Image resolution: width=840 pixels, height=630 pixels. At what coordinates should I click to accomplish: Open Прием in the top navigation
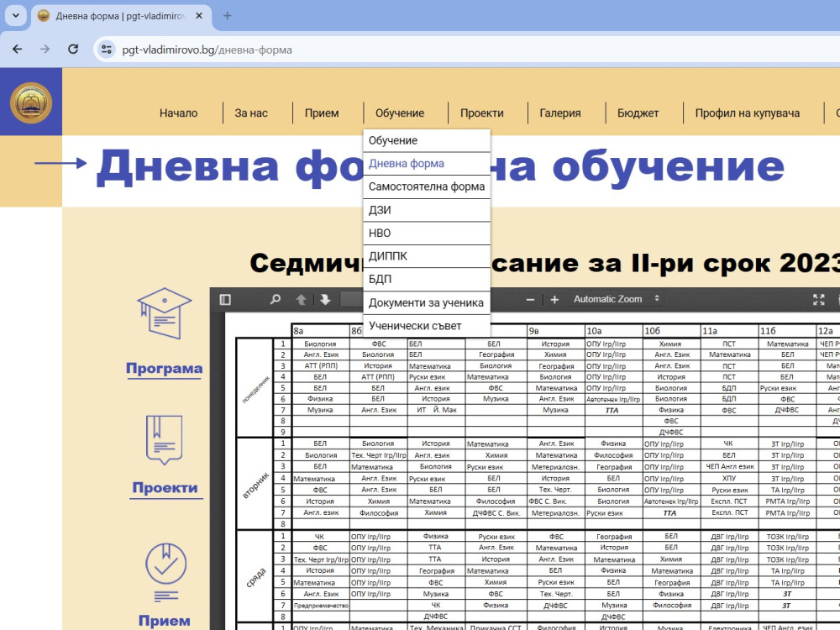pyautogui.click(x=322, y=113)
